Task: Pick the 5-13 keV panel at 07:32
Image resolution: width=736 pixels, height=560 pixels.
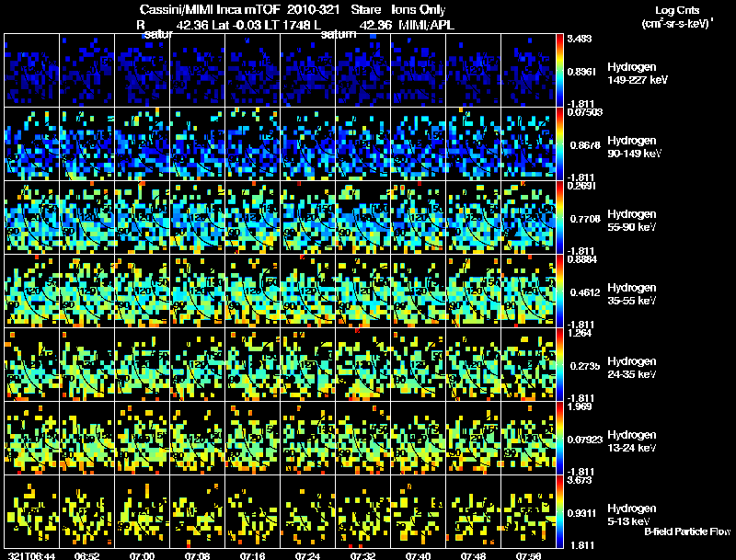Action: [362, 511]
